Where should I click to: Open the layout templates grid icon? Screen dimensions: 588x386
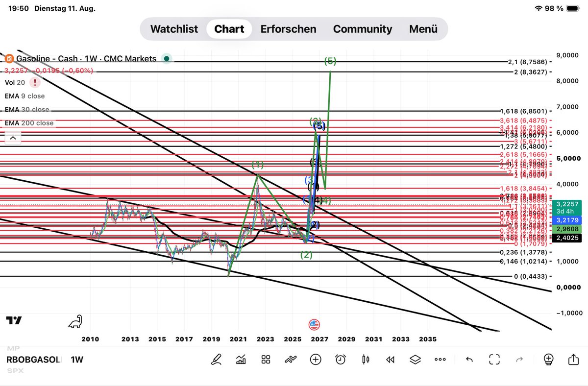[x=266, y=360]
